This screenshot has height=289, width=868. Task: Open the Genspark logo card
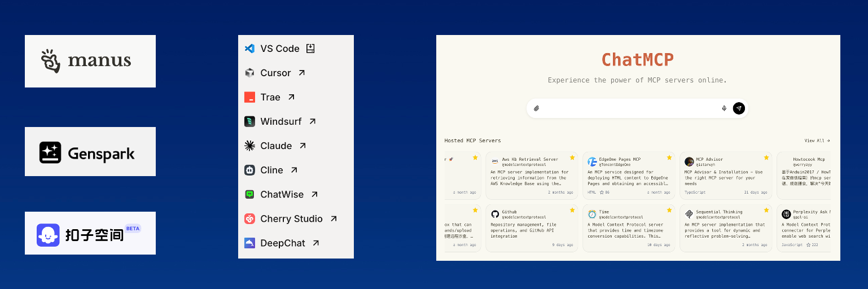pyautogui.click(x=90, y=151)
